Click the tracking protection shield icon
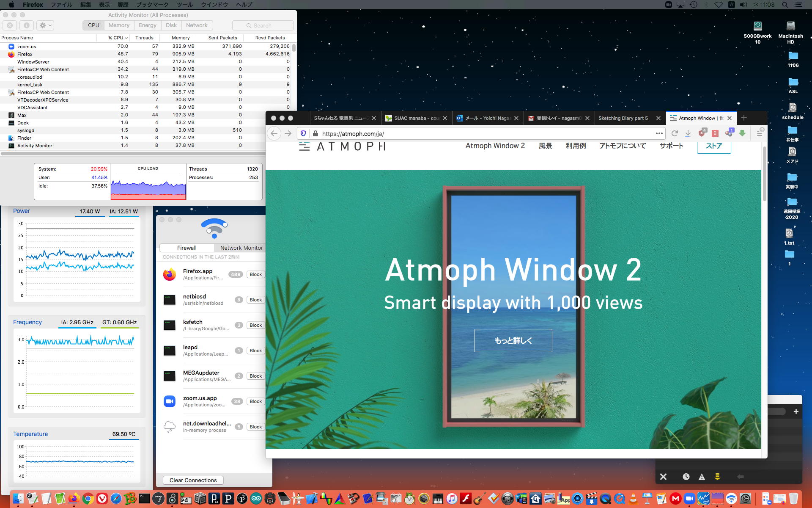The height and width of the screenshot is (508, 812). 303,133
